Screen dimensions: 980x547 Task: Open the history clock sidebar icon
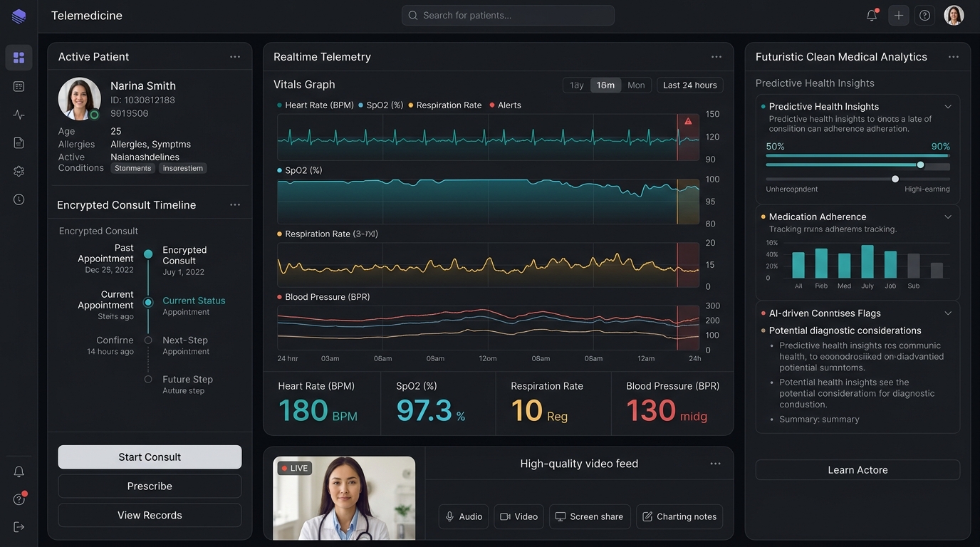tap(19, 199)
